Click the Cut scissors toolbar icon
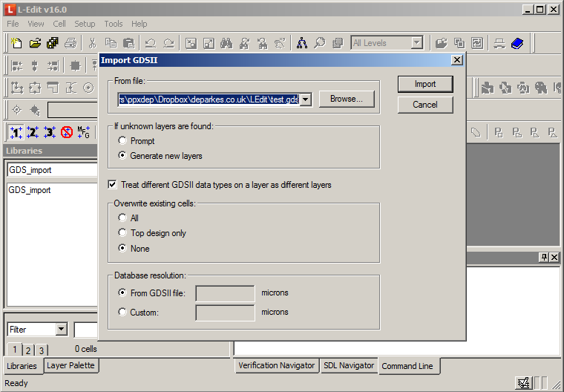Viewport: 564px width, 392px height. (93, 43)
